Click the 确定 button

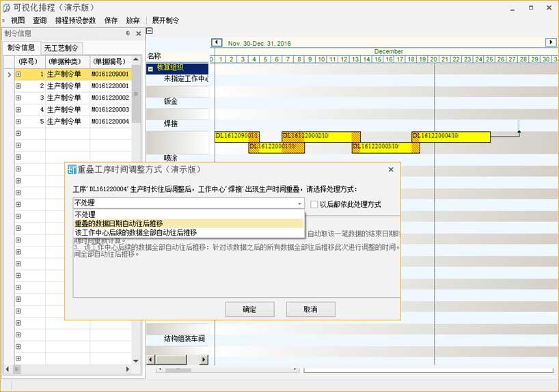[249, 309]
